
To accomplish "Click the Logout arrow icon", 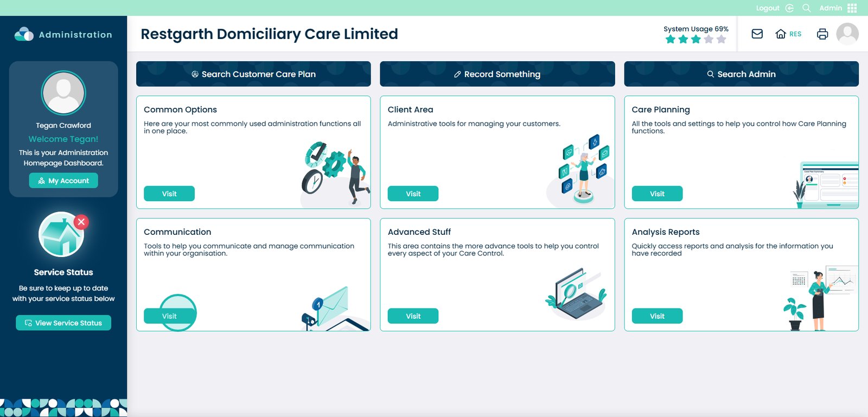I will point(790,8).
